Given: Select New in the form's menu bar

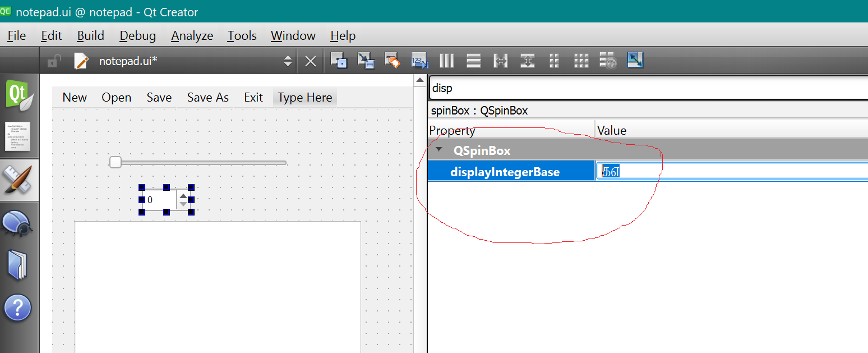Looking at the screenshot, I should [75, 97].
